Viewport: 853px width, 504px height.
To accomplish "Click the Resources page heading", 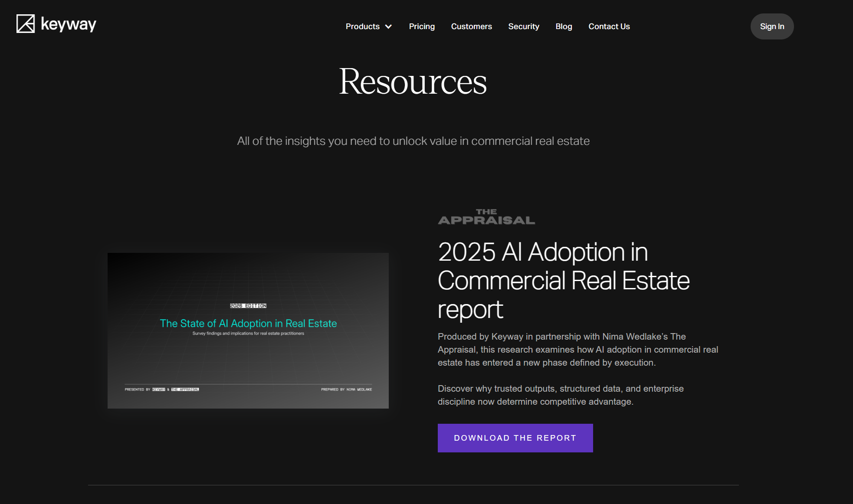I will [413, 82].
